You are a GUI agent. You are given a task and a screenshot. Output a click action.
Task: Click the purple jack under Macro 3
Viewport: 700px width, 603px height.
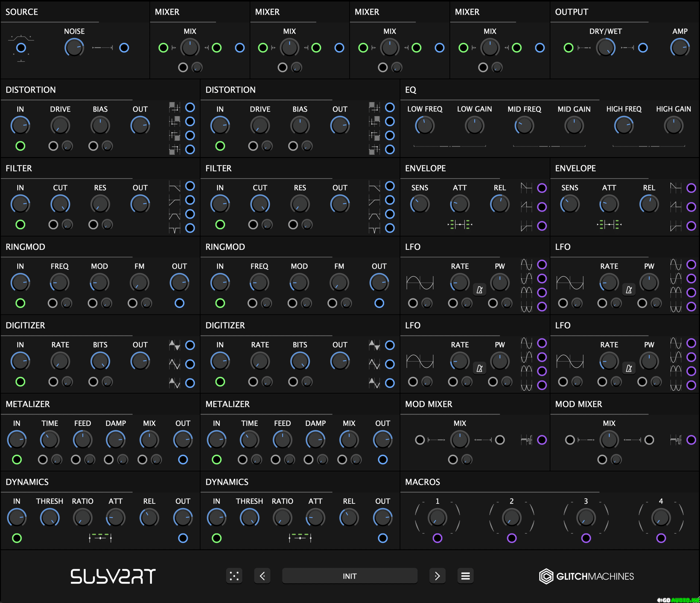[x=586, y=538]
